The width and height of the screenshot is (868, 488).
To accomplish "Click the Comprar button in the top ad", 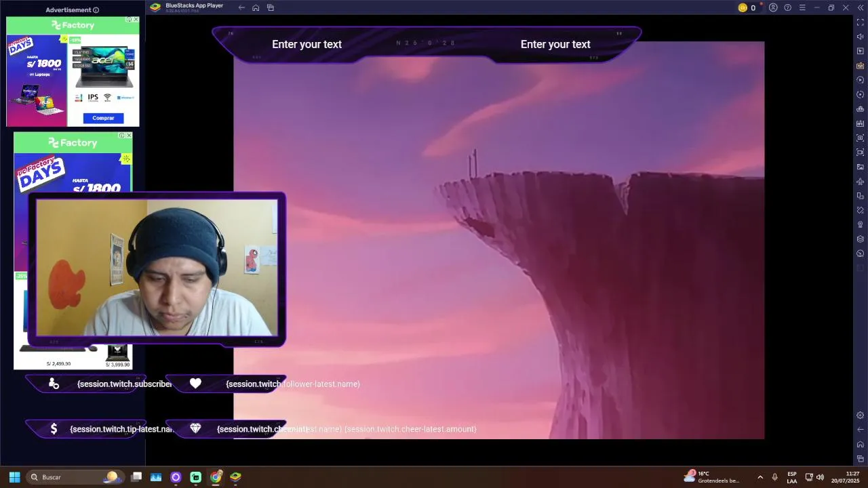I will click(103, 118).
